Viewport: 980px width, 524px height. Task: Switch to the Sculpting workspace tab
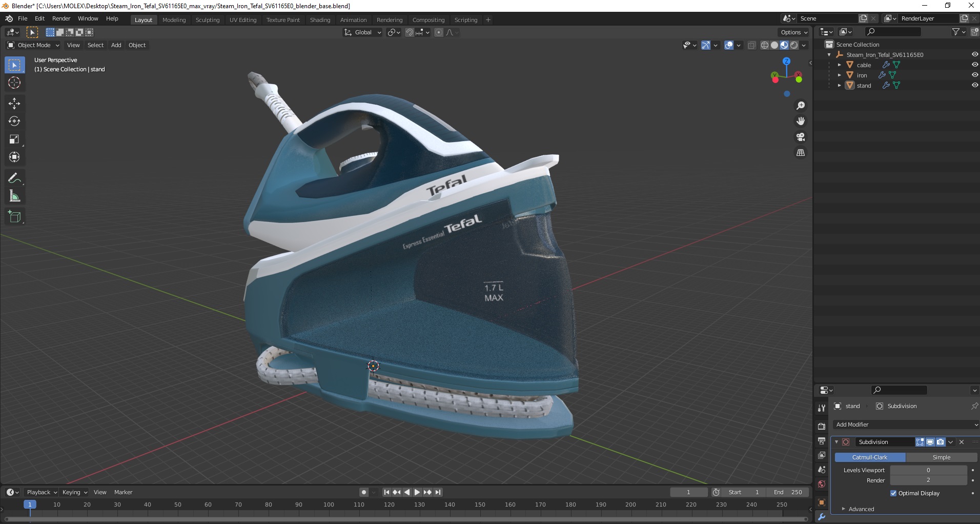(208, 20)
